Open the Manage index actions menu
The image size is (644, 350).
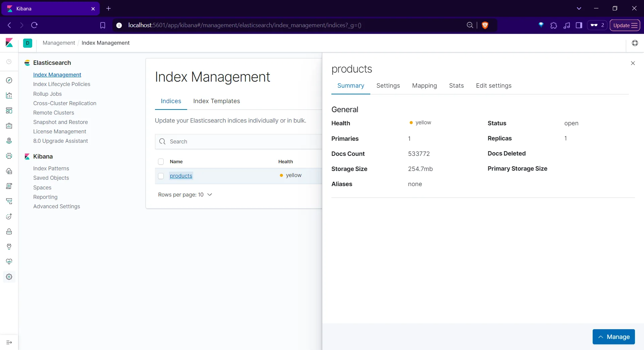click(x=613, y=337)
